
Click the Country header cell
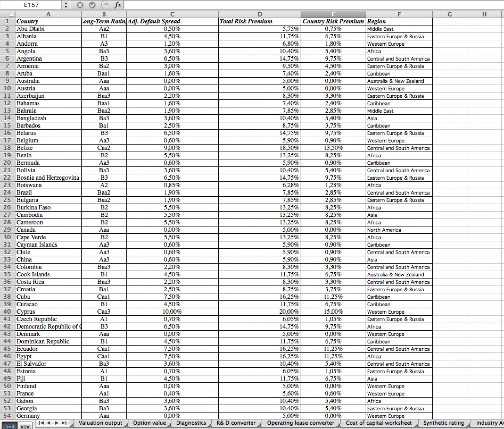tap(48, 22)
